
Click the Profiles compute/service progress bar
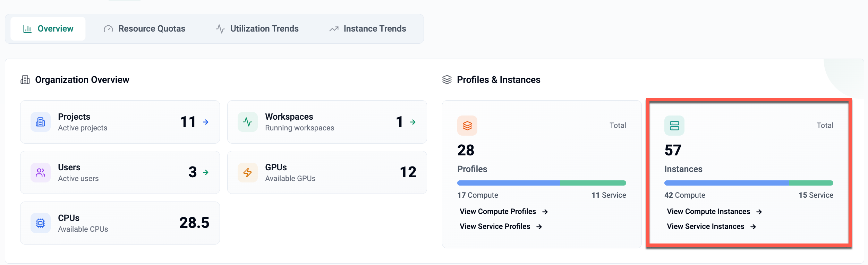tap(541, 183)
